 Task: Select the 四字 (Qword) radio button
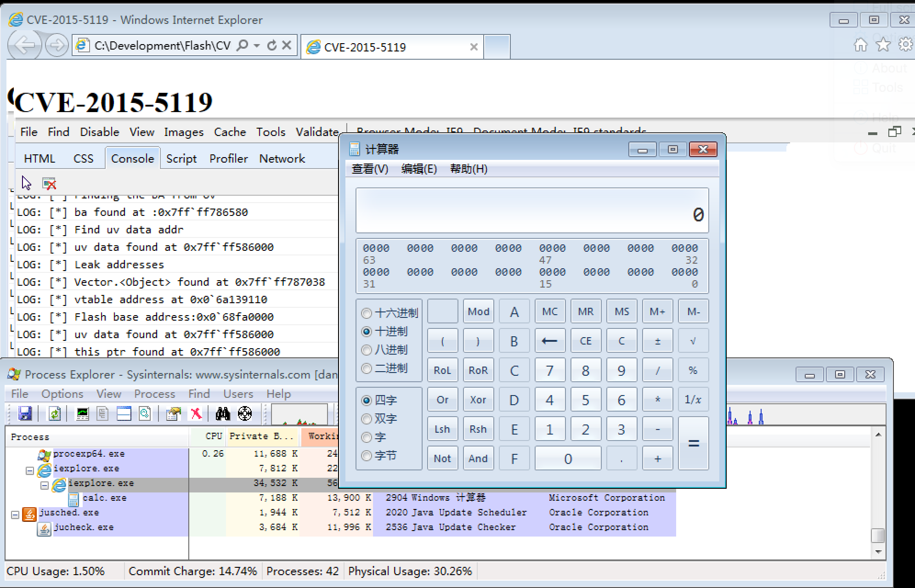[367, 401]
